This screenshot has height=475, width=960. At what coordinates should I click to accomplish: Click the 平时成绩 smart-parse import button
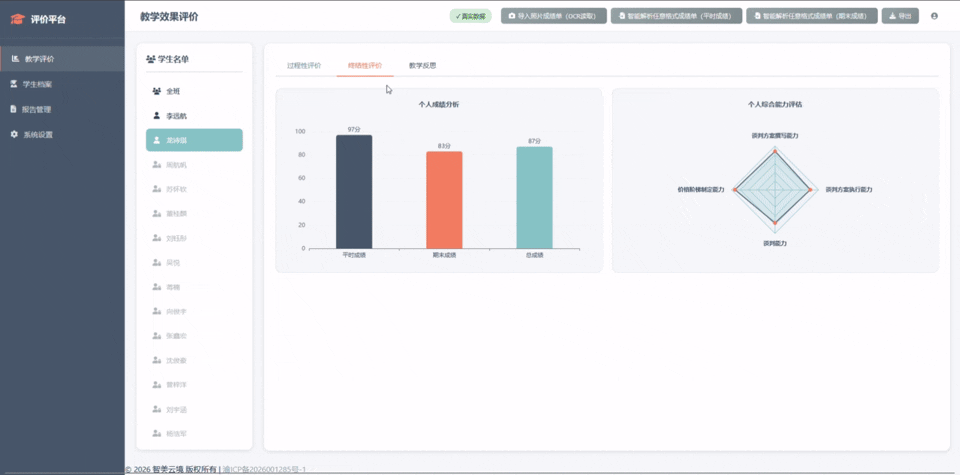(x=677, y=16)
